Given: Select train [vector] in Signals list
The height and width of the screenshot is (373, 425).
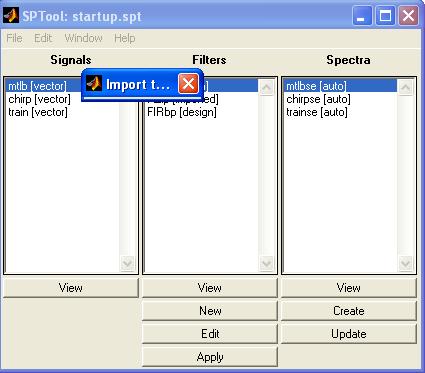Looking at the screenshot, I should 38,112.
